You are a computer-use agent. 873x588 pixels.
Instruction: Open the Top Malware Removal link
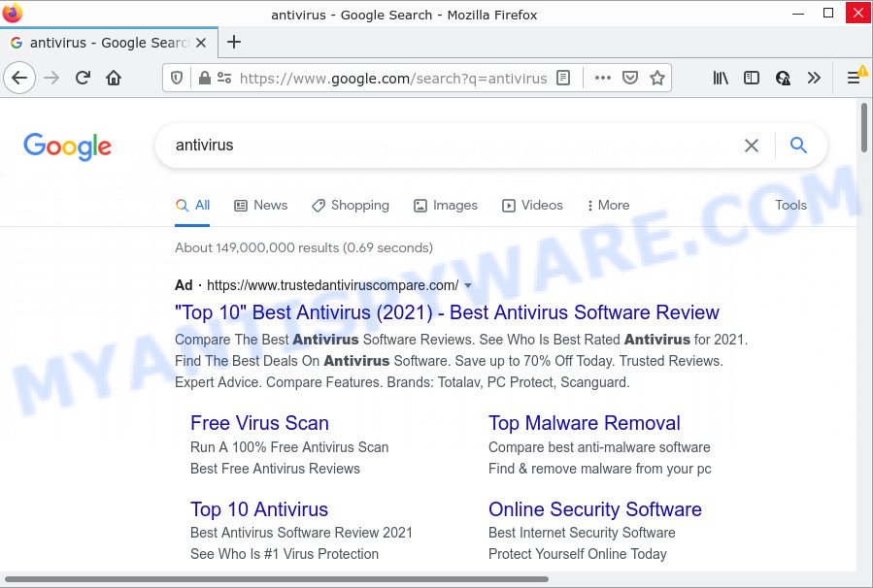coord(584,423)
